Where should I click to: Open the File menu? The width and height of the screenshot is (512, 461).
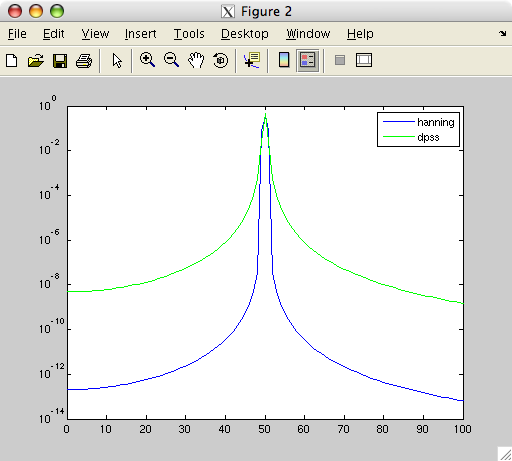click(17, 34)
